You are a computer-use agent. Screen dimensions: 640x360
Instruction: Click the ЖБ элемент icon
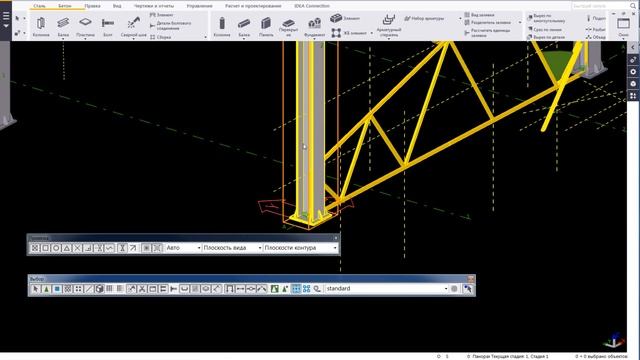336,33
